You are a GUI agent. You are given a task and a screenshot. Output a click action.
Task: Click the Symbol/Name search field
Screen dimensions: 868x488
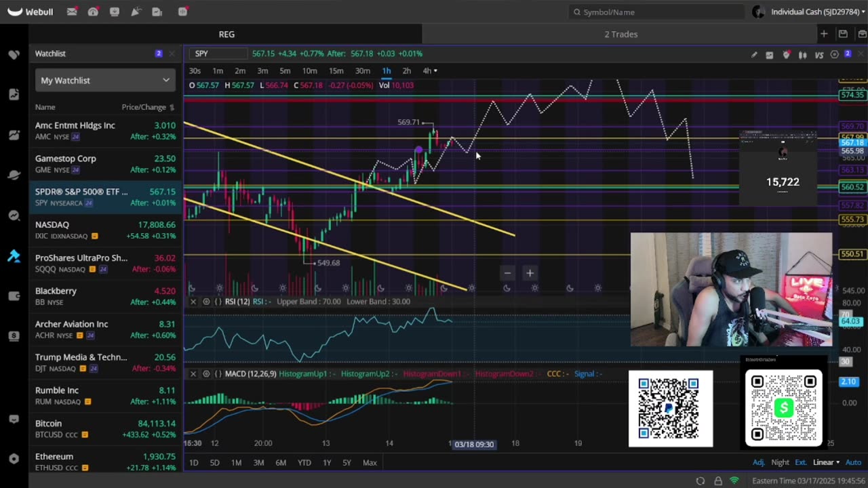click(x=656, y=12)
